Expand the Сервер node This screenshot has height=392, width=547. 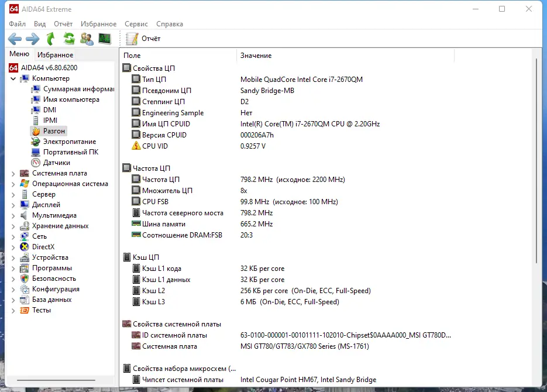click(x=13, y=194)
